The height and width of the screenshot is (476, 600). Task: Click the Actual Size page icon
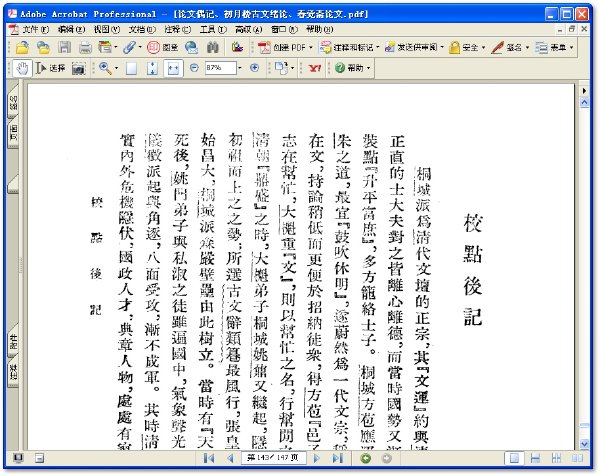tap(131, 68)
